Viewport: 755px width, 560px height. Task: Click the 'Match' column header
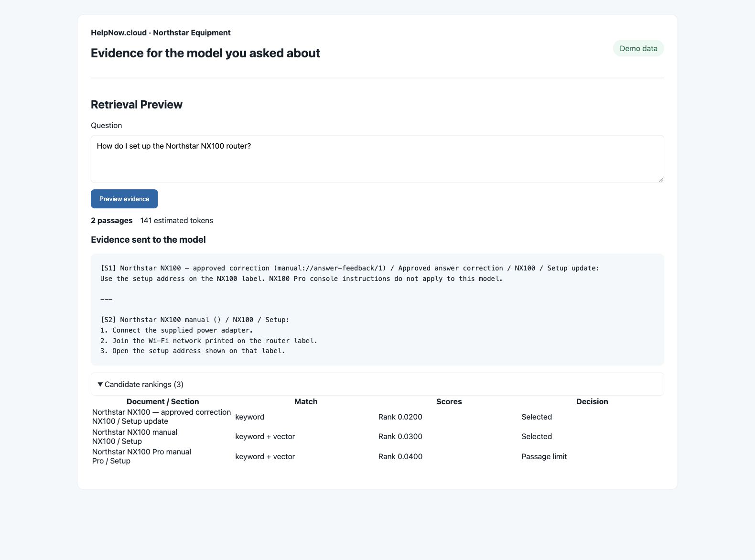[x=306, y=401]
